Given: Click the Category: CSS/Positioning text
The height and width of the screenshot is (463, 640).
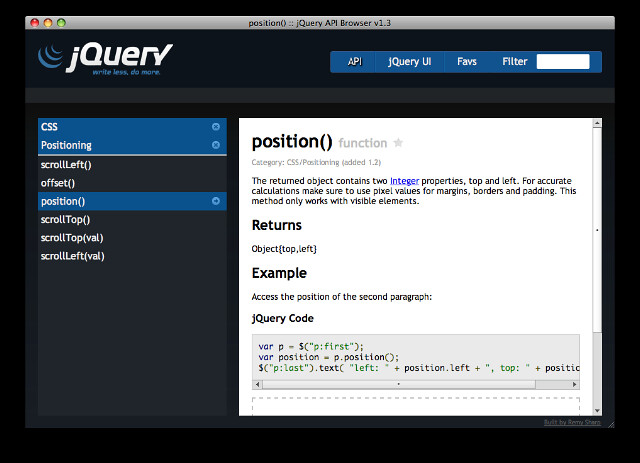Looking at the screenshot, I should tap(316, 162).
